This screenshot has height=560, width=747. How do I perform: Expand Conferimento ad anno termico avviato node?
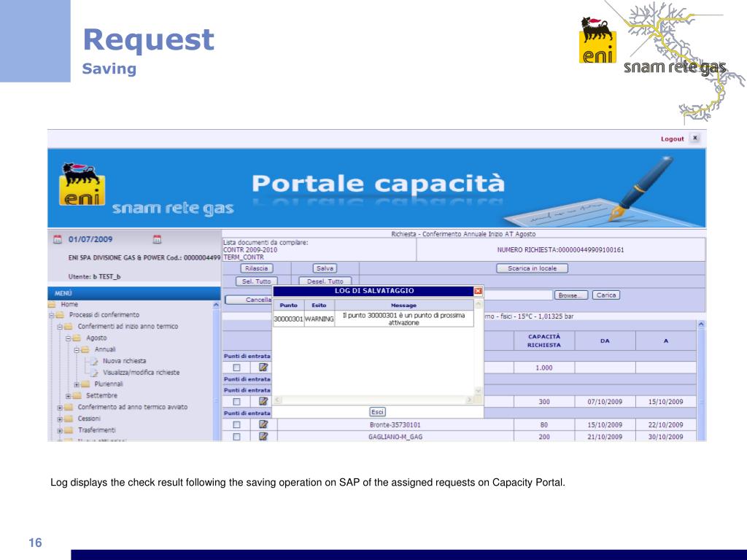click(x=60, y=408)
